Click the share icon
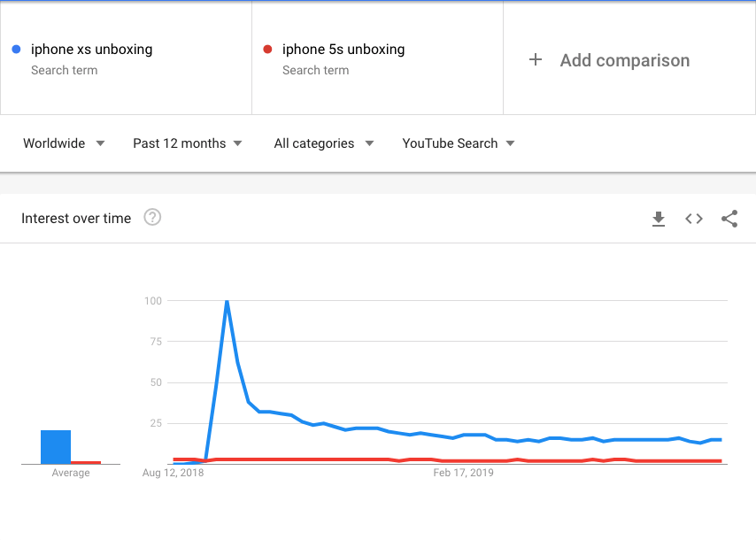 click(x=729, y=219)
